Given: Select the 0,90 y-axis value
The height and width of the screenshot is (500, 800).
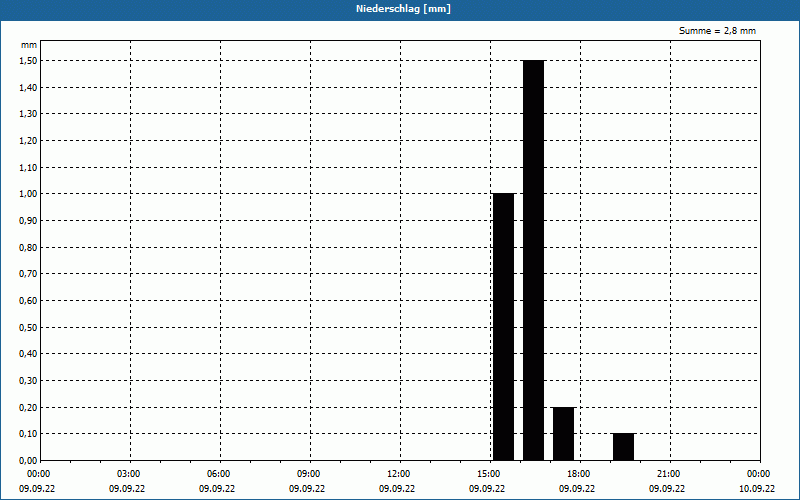Looking at the screenshot, I should (x=28, y=221).
